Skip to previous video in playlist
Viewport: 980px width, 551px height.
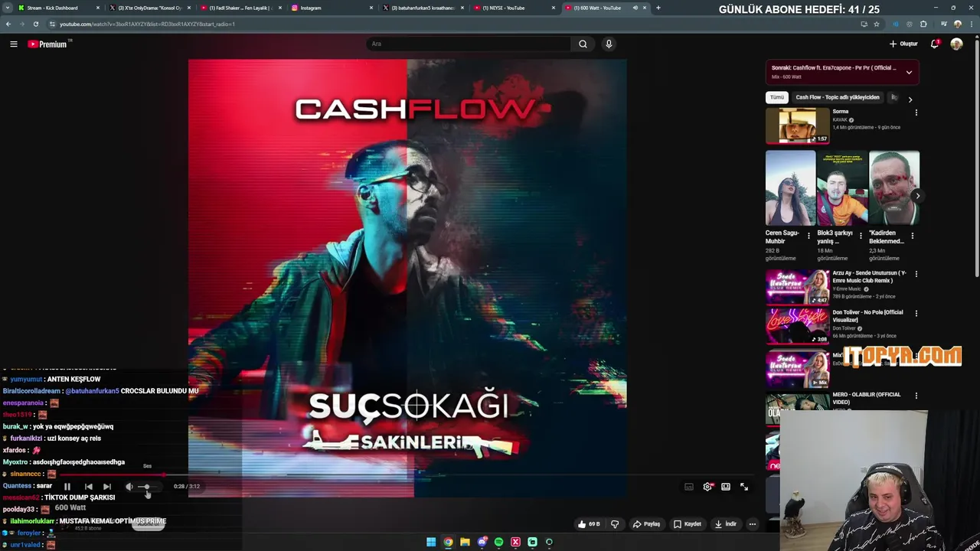click(x=89, y=487)
